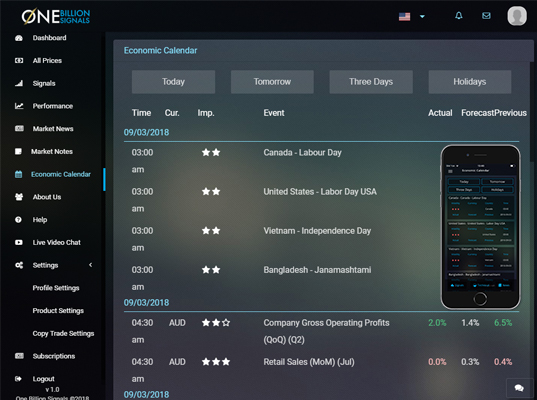Click the US flag language icon
The height and width of the screenshot is (400, 537).
pos(404,16)
